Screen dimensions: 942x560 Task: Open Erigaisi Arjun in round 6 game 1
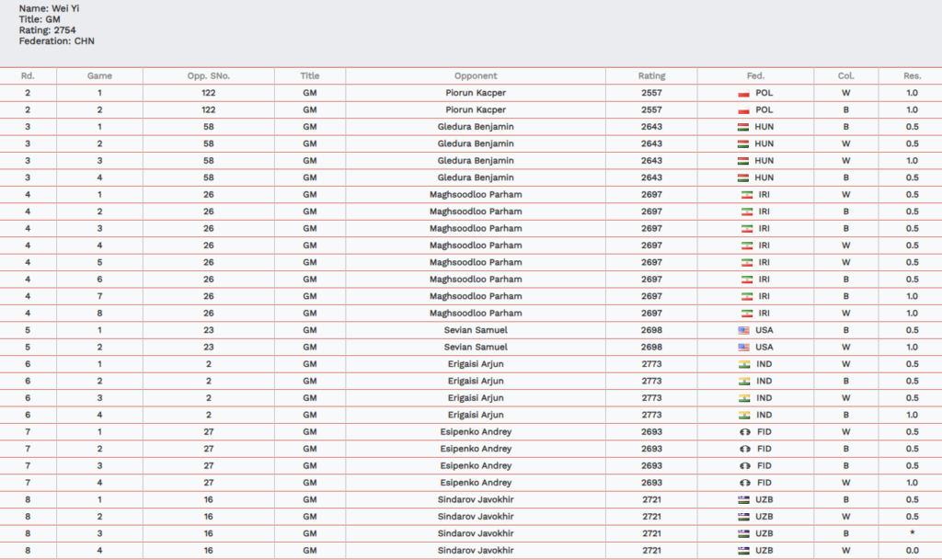point(476,364)
